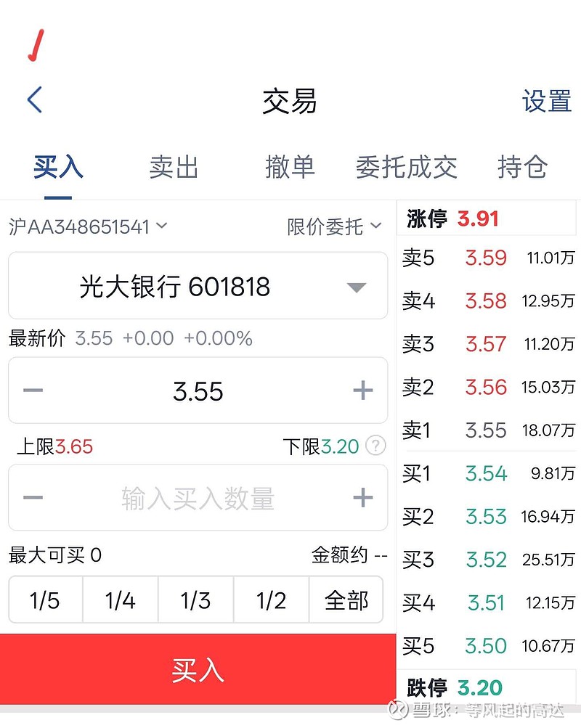The image size is (581, 728).
Task: Tap the 下限3.20 lower limit value
Action: click(321, 446)
